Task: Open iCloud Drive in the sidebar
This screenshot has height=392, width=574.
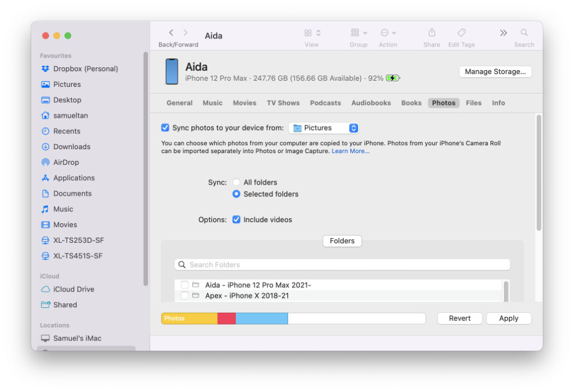Action: click(73, 289)
